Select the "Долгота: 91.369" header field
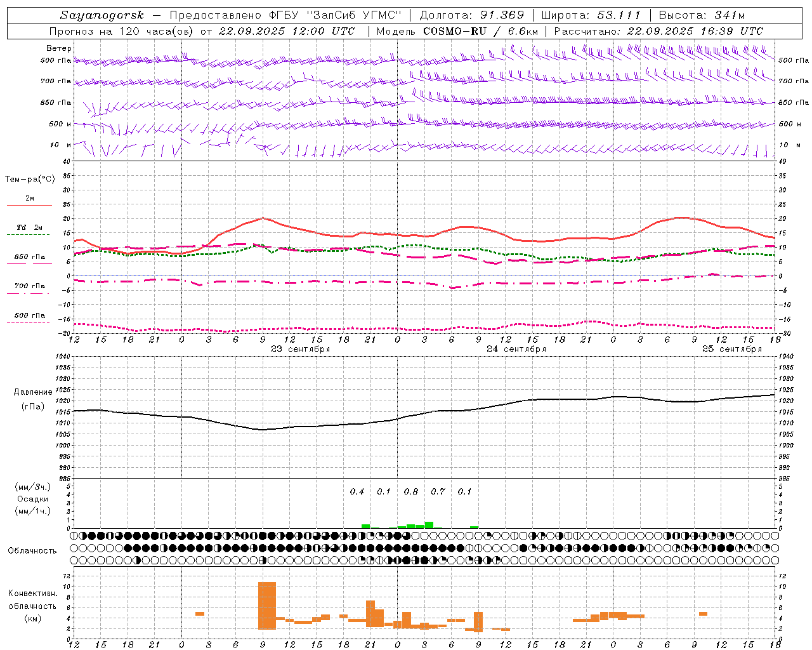Screen dimensions: 812x650 coord(472,15)
